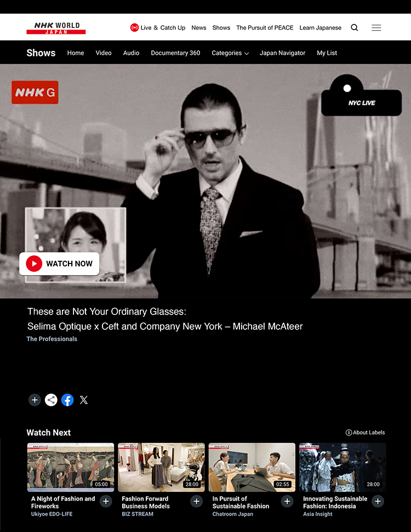Image resolution: width=411 pixels, height=532 pixels.
Task: Open Innovating Sustainable Fashion: Indonesia thumbnail
Action: pos(342,467)
